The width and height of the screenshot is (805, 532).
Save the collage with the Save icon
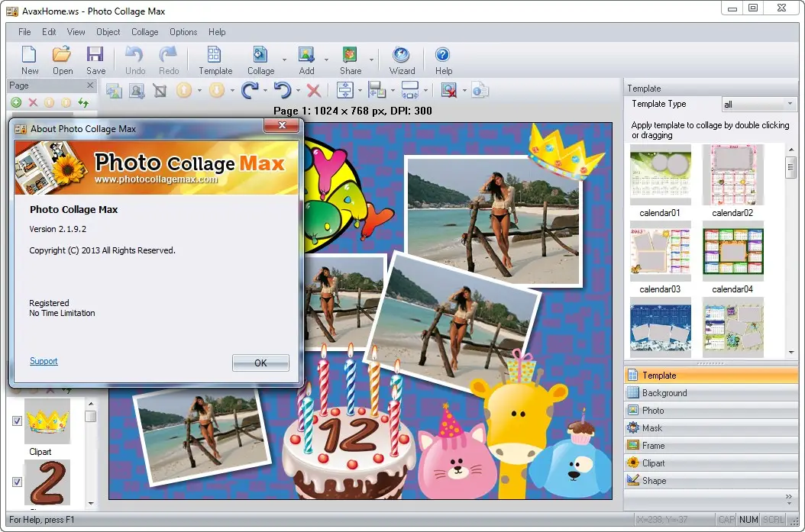pyautogui.click(x=95, y=60)
